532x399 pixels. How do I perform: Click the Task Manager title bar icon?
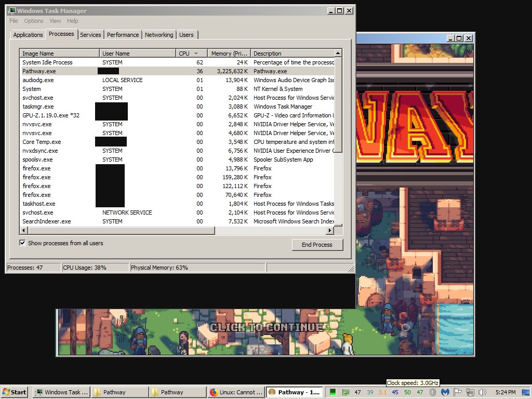[12, 10]
